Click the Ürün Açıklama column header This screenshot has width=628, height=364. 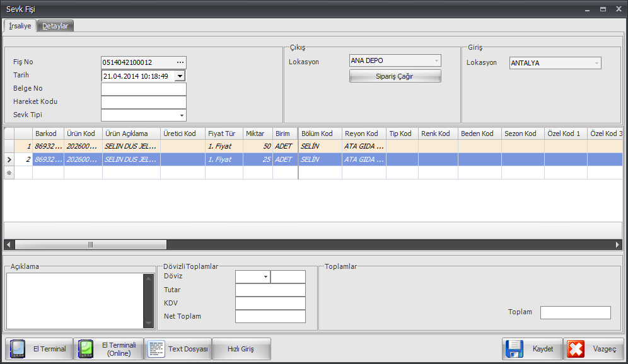(x=131, y=134)
